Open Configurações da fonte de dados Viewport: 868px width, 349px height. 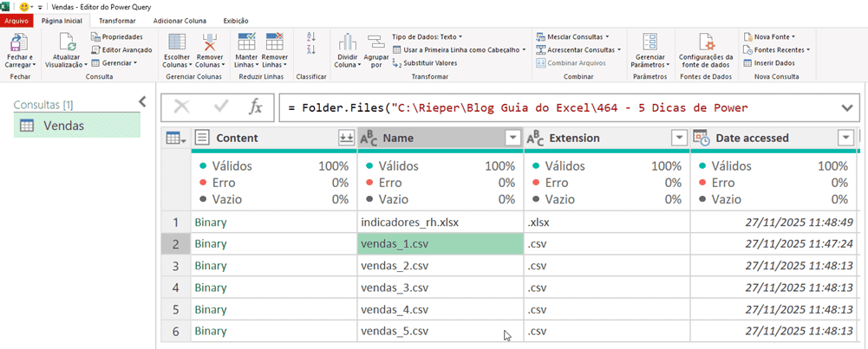pyautogui.click(x=705, y=43)
